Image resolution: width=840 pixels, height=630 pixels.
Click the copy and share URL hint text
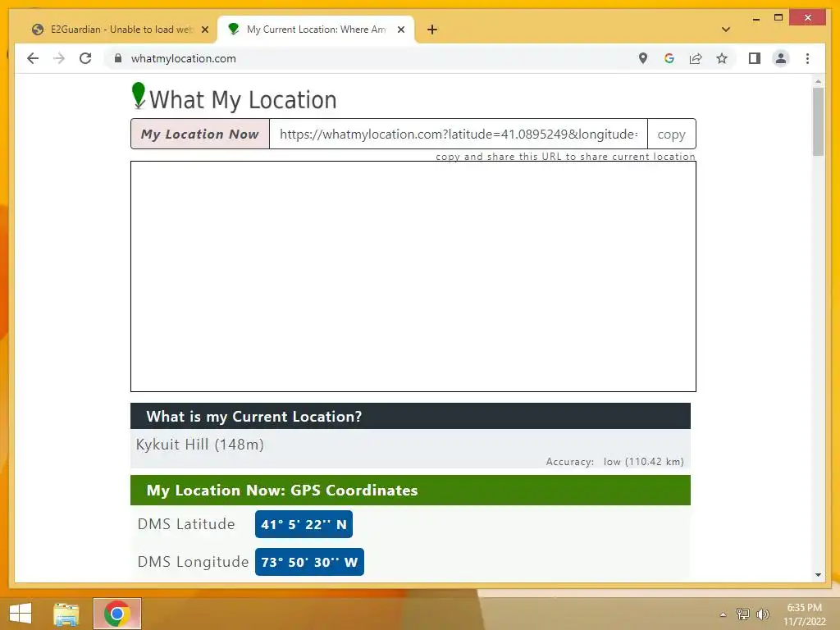tap(565, 157)
